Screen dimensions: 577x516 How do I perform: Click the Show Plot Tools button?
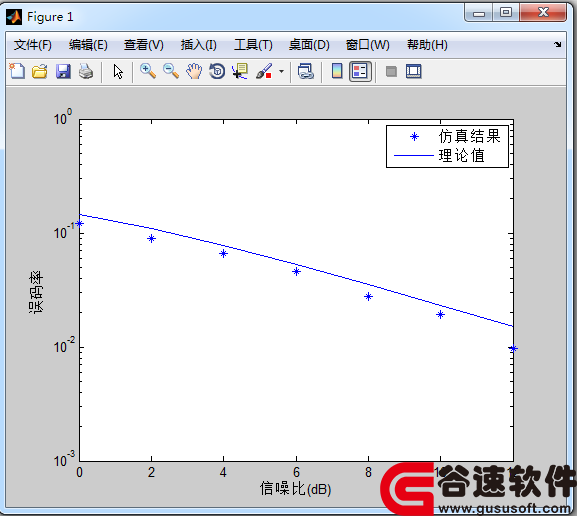414,71
